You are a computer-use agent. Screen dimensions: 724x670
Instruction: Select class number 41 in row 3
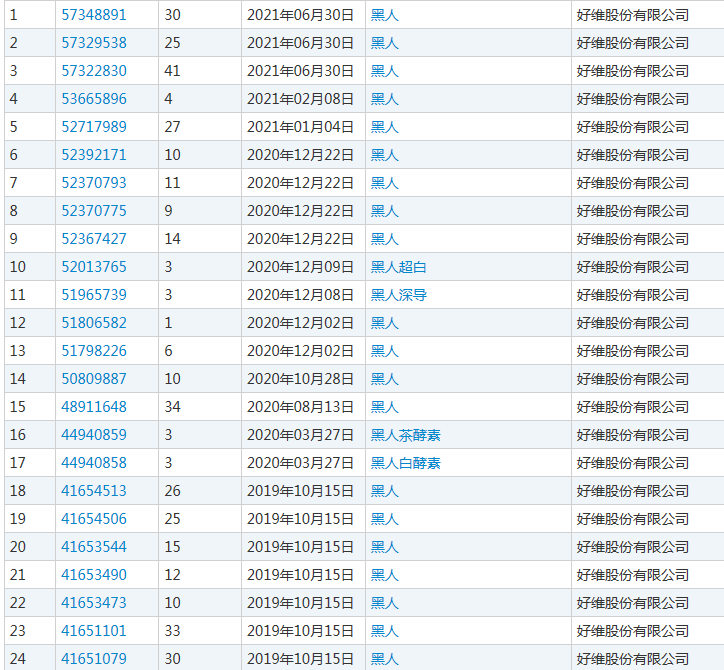[x=172, y=71]
